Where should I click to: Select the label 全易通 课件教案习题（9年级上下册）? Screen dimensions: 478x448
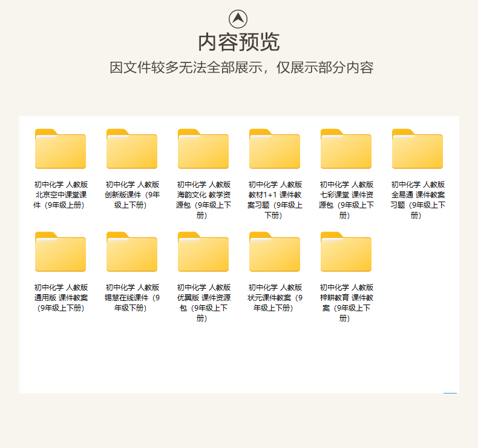click(x=417, y=200)
